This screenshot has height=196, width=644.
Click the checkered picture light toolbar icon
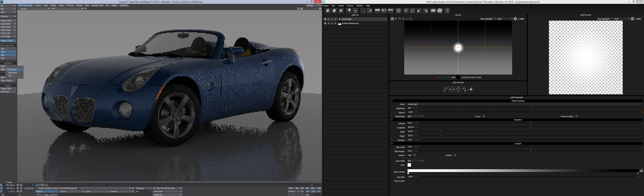click(x=355, y=10)
